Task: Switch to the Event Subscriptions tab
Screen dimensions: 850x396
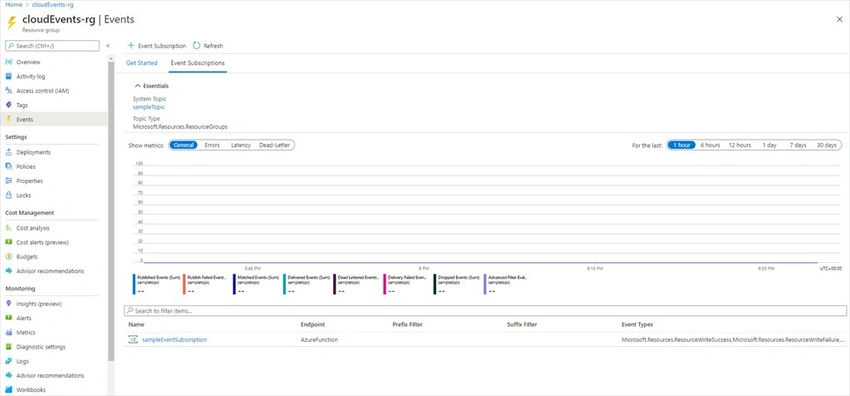Action: [197, 63]
